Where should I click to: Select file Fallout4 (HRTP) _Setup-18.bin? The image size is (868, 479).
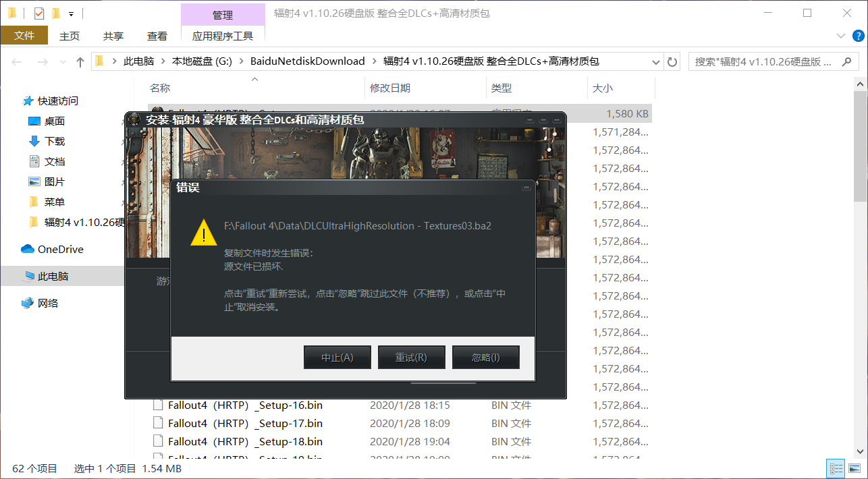245,442
